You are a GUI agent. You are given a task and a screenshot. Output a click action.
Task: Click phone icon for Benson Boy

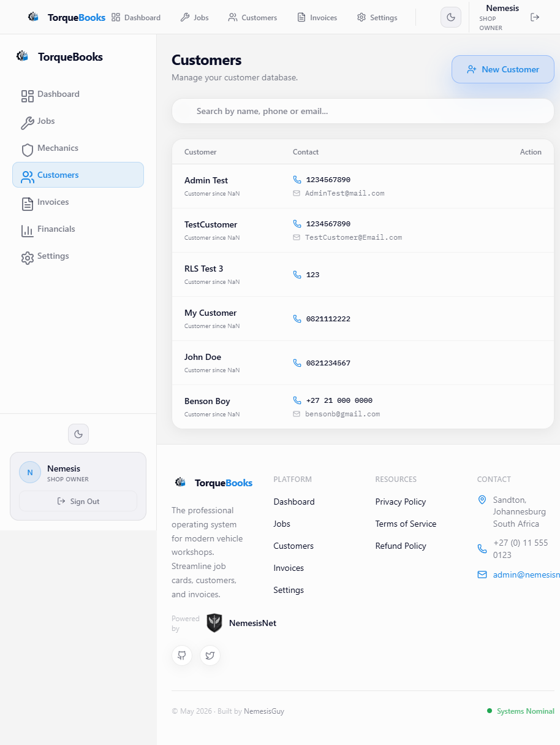click(x=297, y=400)
